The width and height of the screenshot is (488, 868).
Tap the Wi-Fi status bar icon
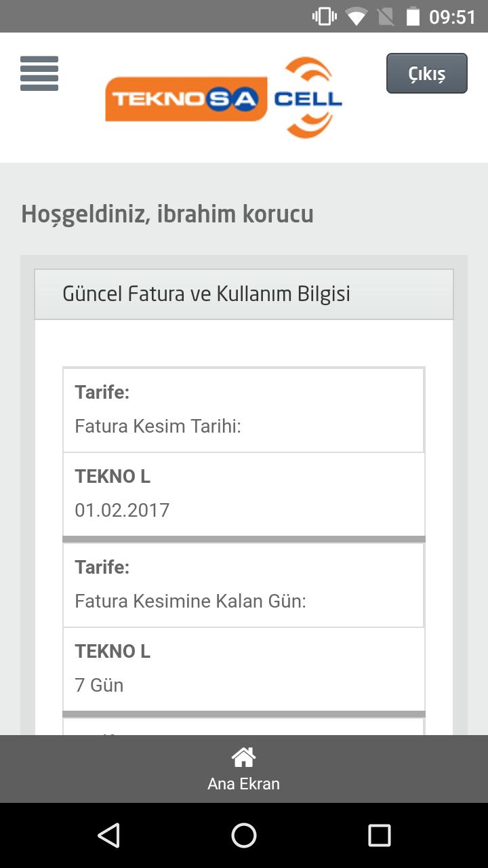[355, 16]
